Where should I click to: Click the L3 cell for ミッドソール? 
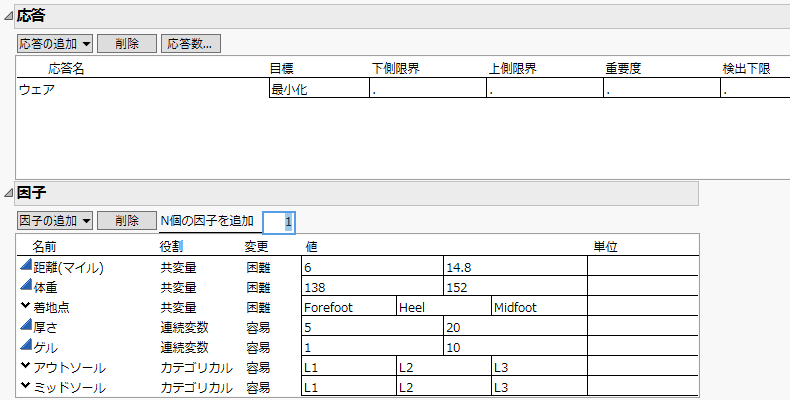[540, 386]
